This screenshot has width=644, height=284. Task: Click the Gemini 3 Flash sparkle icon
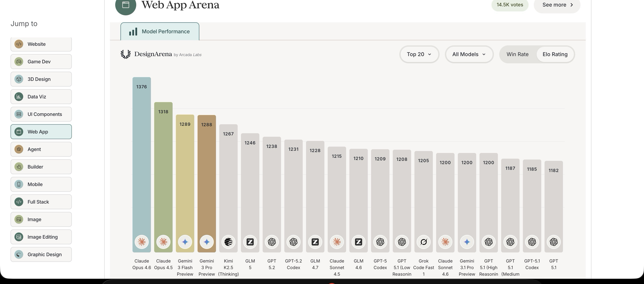[185, 242]
